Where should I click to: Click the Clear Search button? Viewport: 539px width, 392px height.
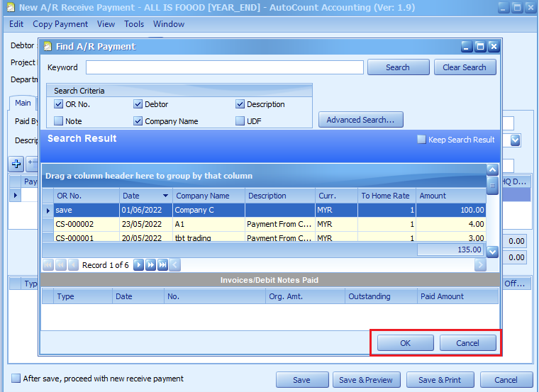pyautogui.click(x=465, y=67)
